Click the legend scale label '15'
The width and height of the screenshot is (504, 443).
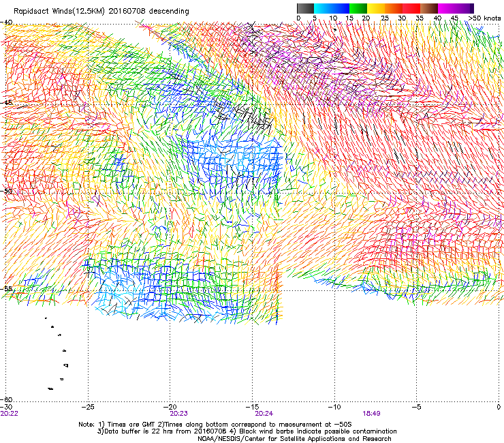coord(349,18)
